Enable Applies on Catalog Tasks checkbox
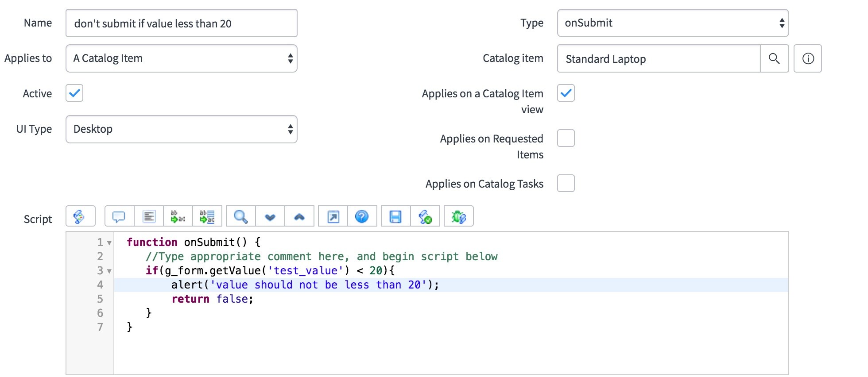 click(566, 183)
